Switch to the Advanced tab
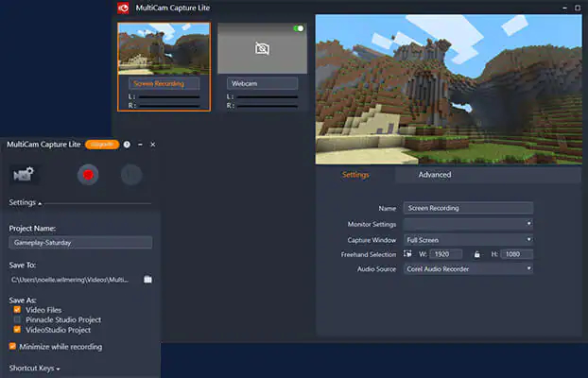Image resolution: width=588 pixels, height=378 pixels. (435, 175)
